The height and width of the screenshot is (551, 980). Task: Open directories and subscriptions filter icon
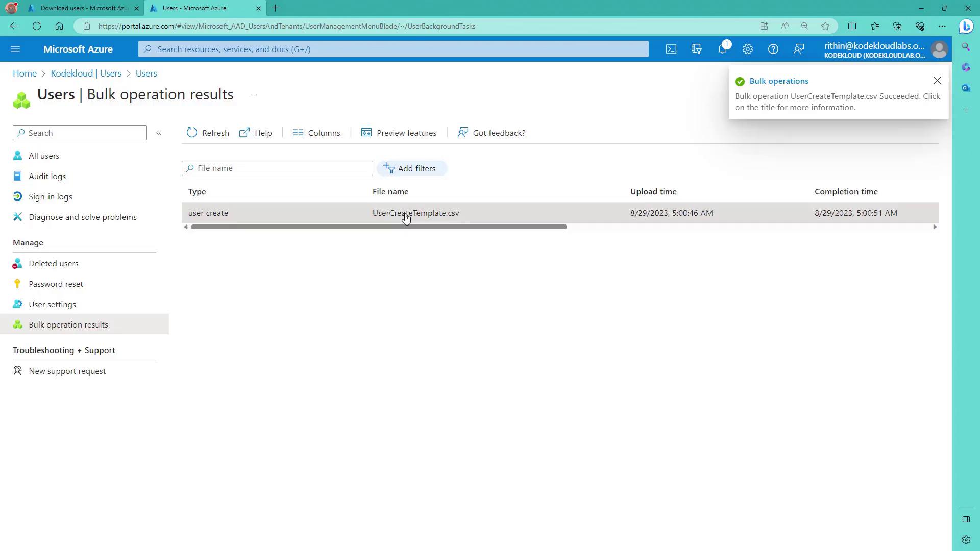696,49
